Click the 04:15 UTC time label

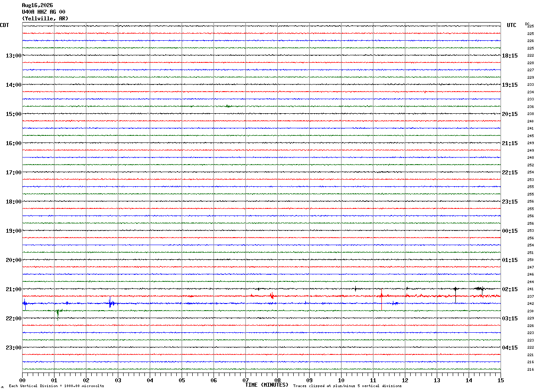pos(510,347)
